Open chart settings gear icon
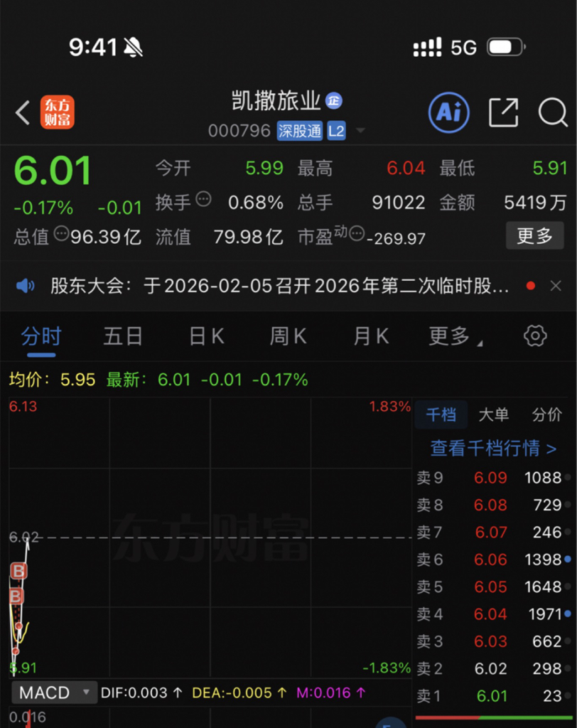Image resolution: width=577 pixels, height=728 pixels. (535, 336)
